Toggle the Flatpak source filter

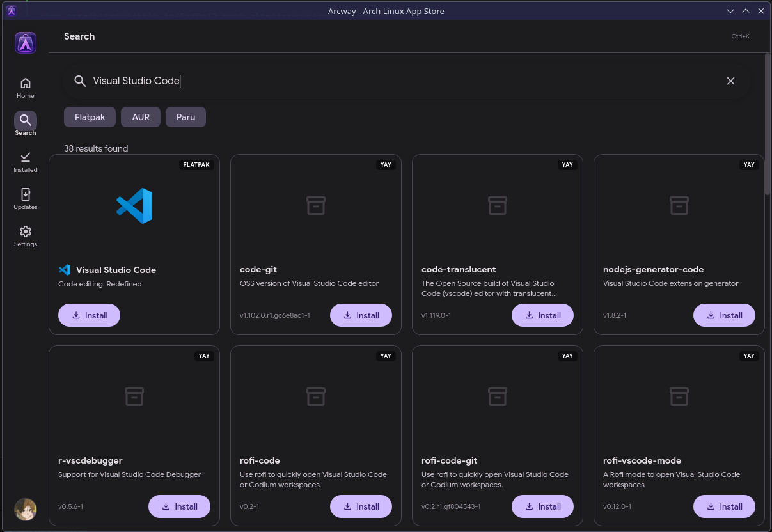[x=90, y=117]
